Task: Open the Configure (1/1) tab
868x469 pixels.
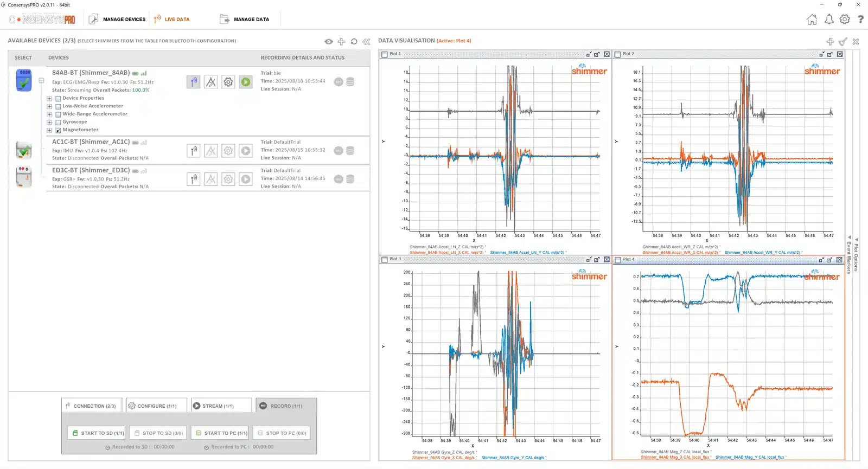Action: click(156, 406)
